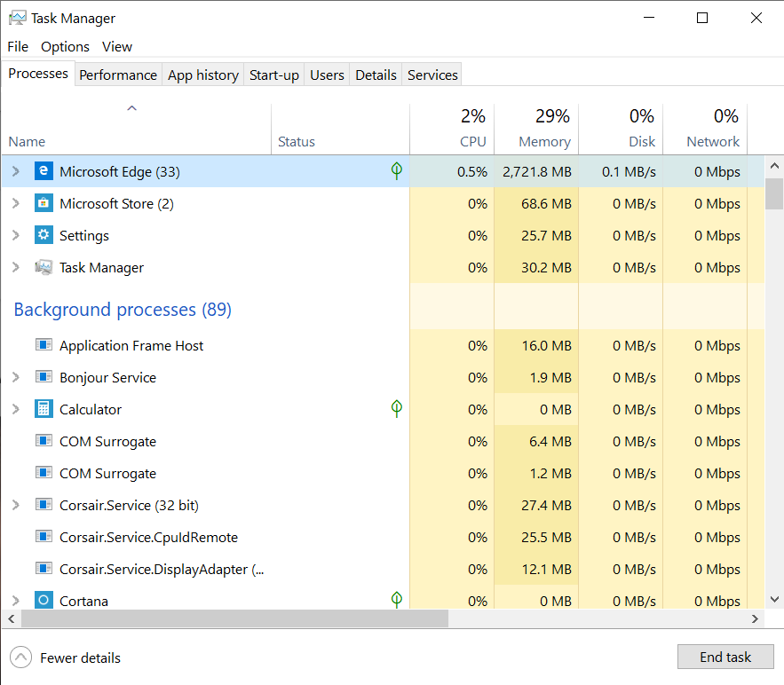Click the 2,721.8 MB memory value
This screenshot has height=685, width=784.
[x=537, y=172]
